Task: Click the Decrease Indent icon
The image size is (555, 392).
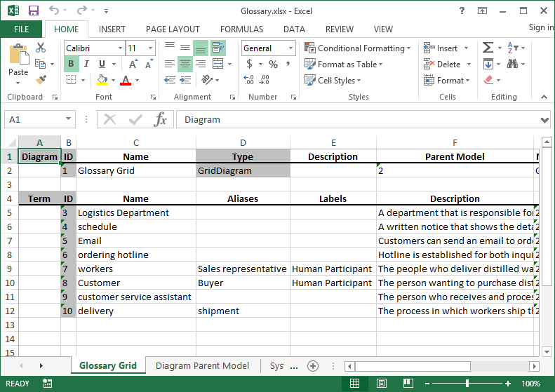Action: [x=170, y=80]
